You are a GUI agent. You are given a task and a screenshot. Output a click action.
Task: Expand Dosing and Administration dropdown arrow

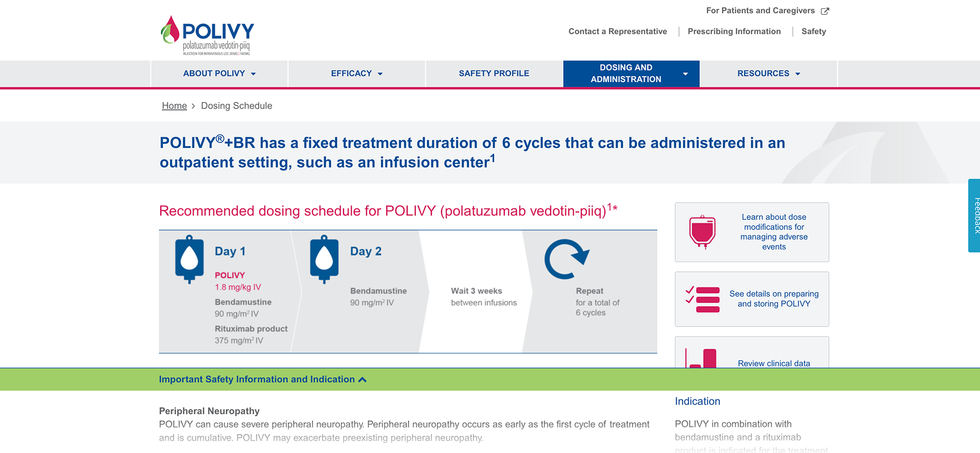[685, 74]
